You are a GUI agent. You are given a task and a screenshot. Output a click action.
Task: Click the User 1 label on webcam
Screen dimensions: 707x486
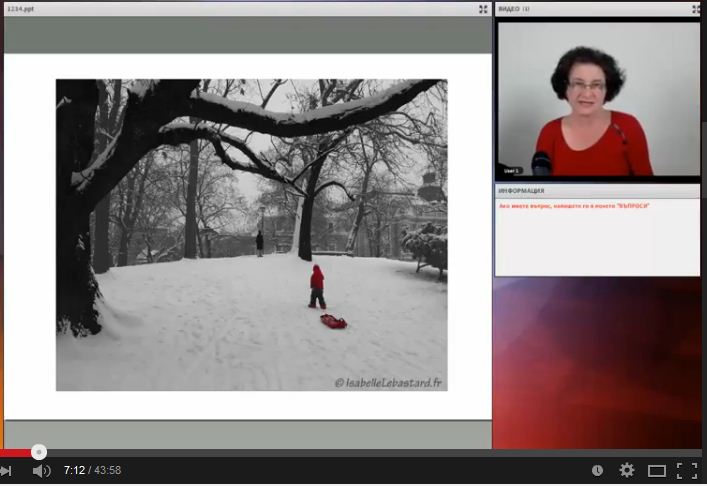coord(512,170)
